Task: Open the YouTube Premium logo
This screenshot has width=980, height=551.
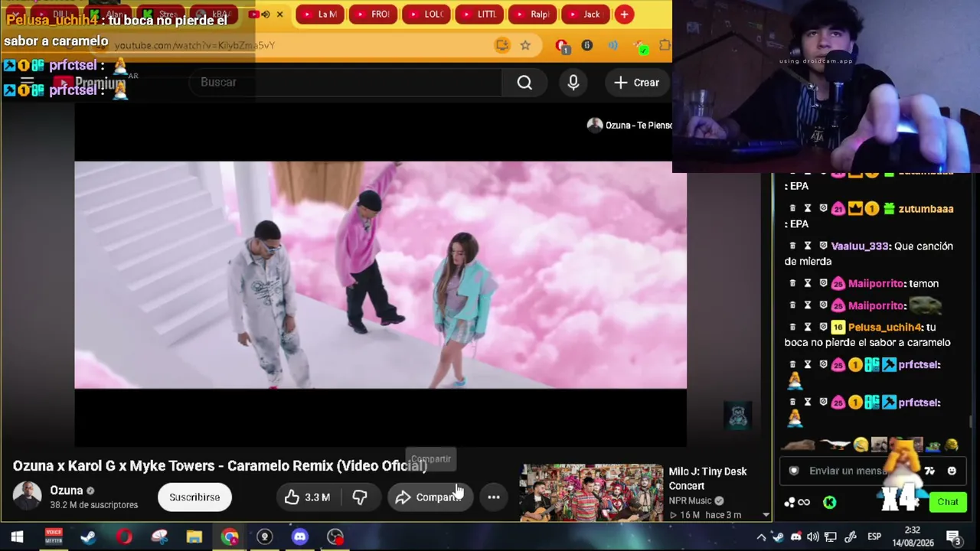Action: point(90,83)
